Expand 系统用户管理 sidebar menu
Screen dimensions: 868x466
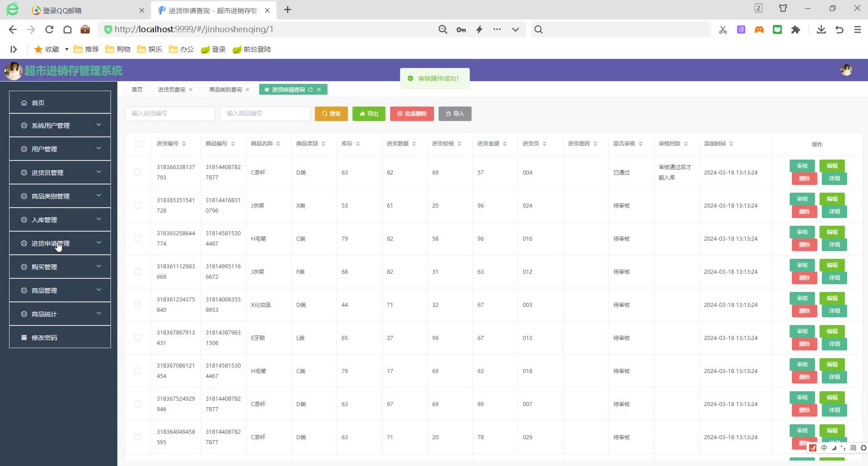click(60, 126)
